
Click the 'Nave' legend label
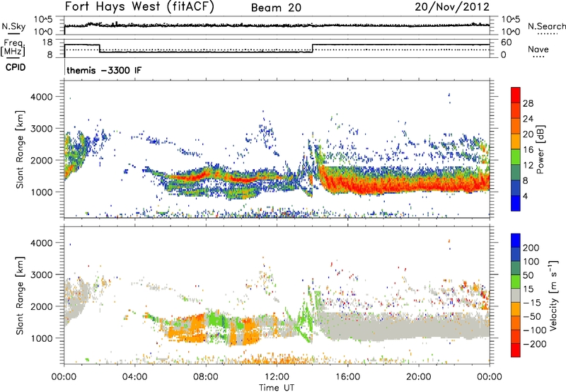click(538, 49)
